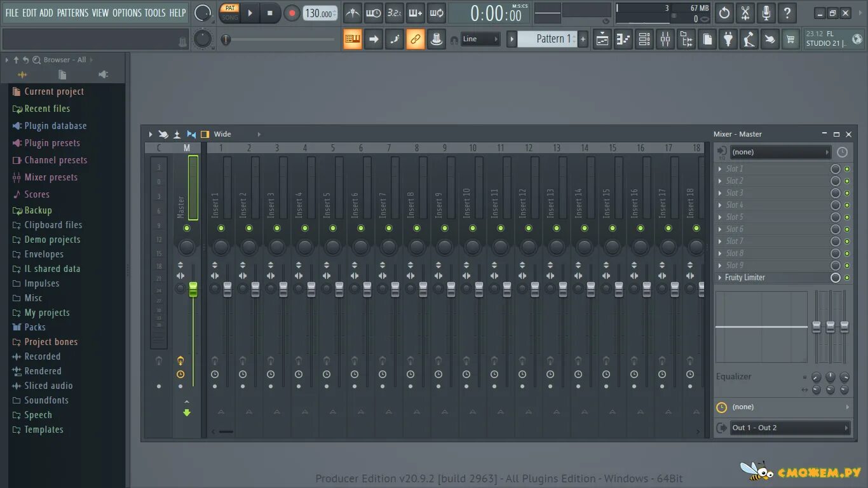
Task: Add new pattern with plus button
Action: click(x=583, y=39)
